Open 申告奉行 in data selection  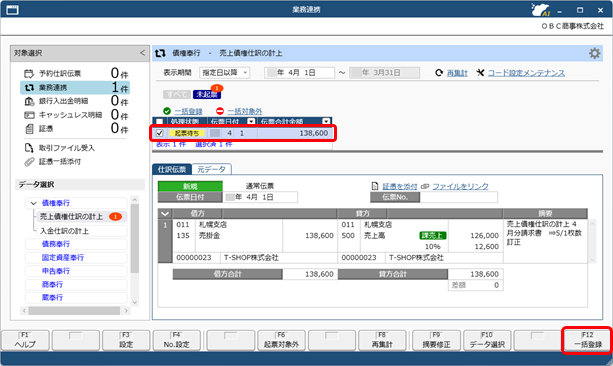pyautogui.click(x=76, y=271)
